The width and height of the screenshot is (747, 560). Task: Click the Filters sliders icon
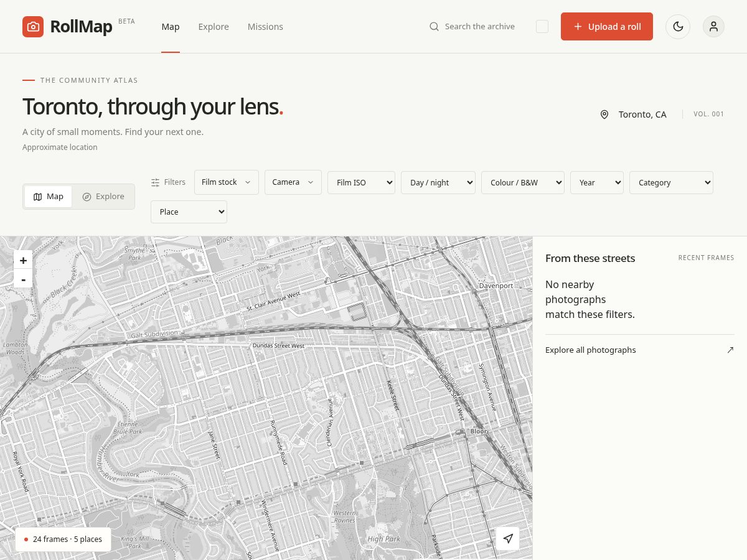[x=156, y=182]
